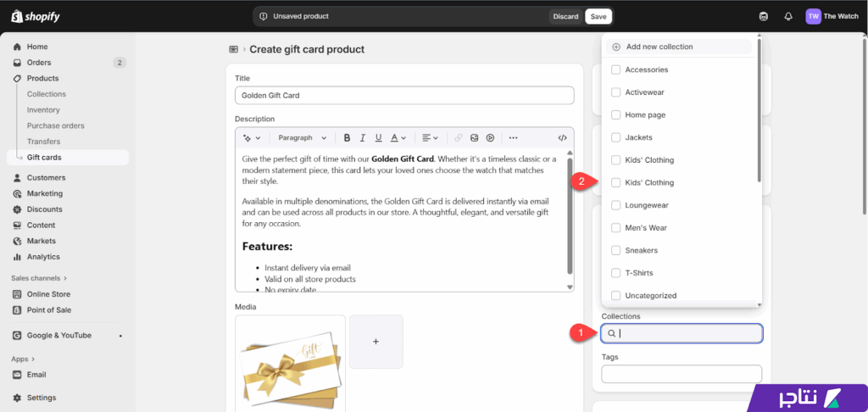Check the Home page collection
Image resolution: width=868 pixels, height=412 pixels.
(x=615, y=115)
